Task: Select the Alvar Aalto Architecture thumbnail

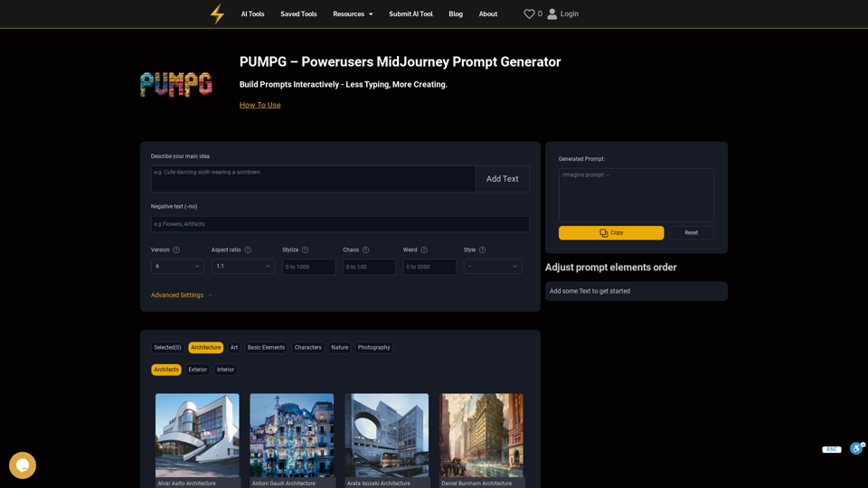Action: coord(197,436)
